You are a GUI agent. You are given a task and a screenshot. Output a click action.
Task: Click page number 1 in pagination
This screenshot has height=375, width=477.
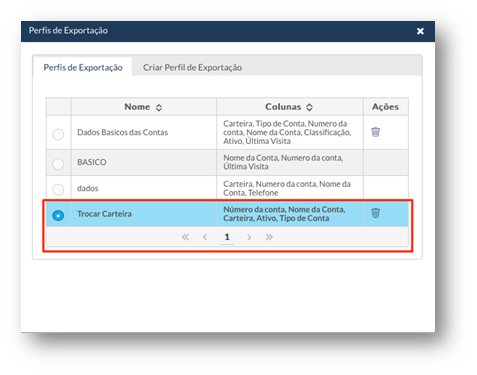tap(227, 237)
